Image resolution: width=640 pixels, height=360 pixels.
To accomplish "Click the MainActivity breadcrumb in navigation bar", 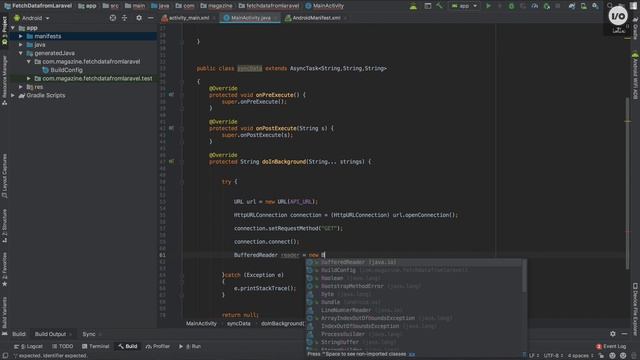I will coord(324,6).
